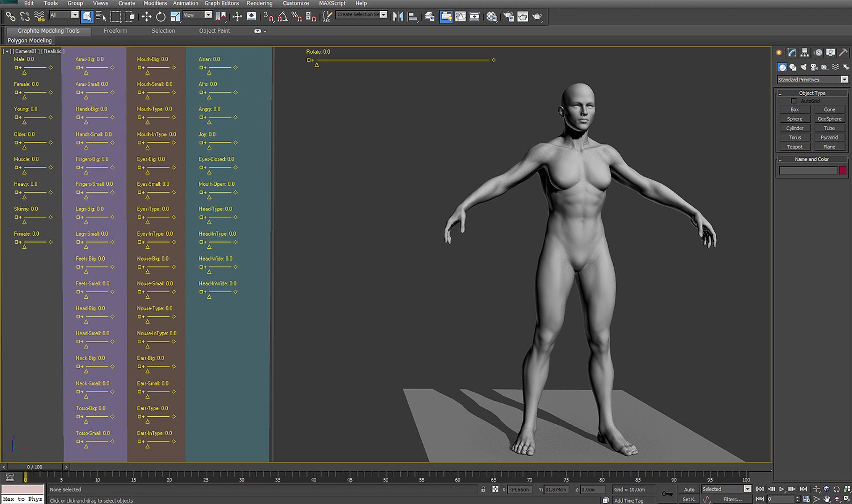Toggle 3D Snaps icon

pos(268,17)
